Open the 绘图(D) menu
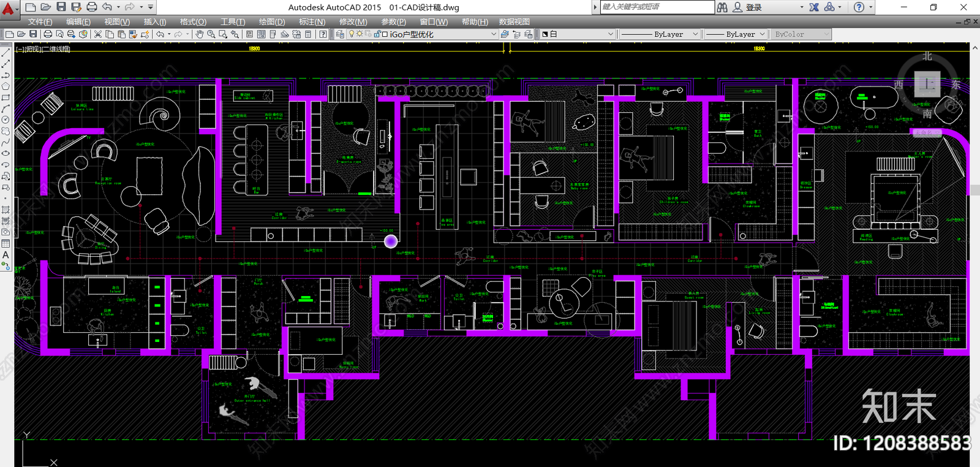Image resolution: width=980 pixels, height=467 pixels. click(272, 21)
